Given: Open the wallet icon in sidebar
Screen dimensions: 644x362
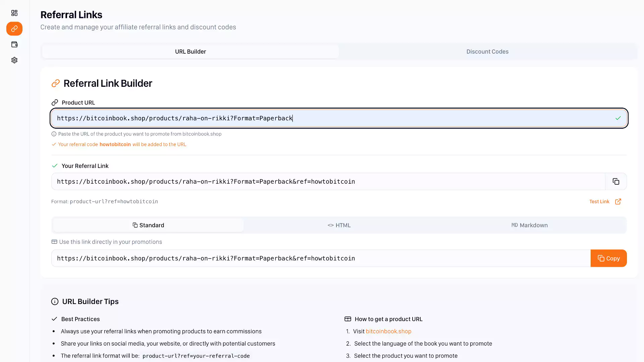Looking at the screenshot, I should coord(14,45).
